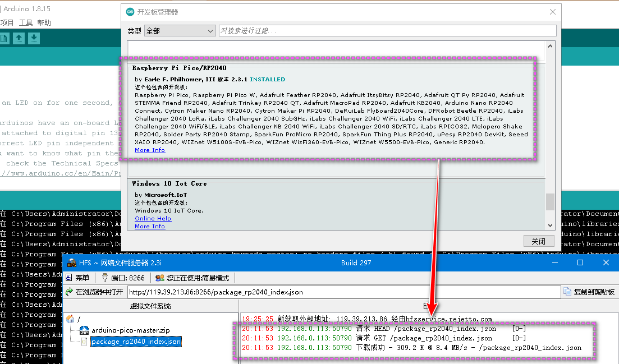Click 复制到剪贴板 copy button

[x=589, y=292]
